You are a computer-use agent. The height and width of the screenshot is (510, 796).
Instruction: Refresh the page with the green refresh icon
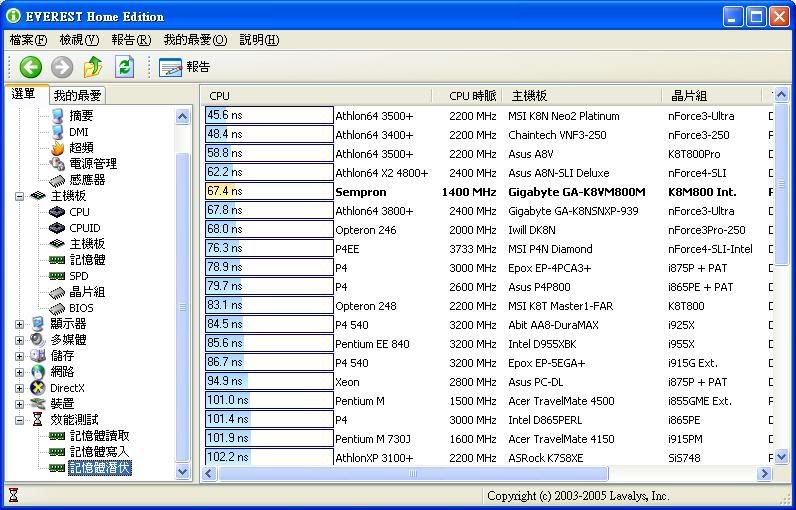tap(124, 67)
